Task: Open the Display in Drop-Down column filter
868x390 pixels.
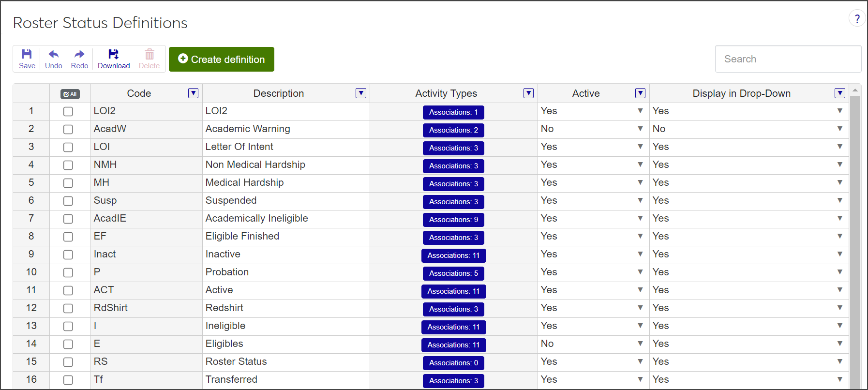Action: pyautogui.click(x=840, y=93)
